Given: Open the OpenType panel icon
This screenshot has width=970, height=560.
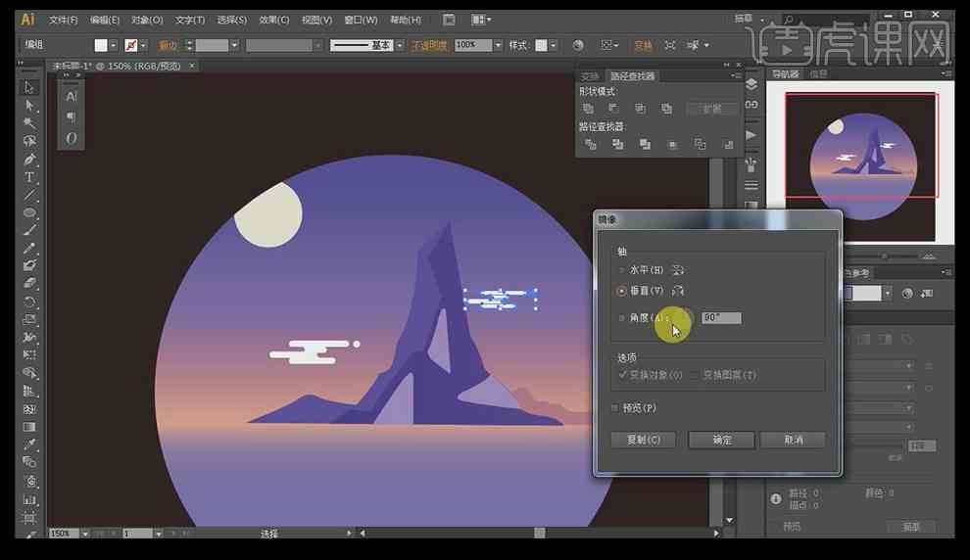Looking at the screenshot, I should click(72, 138).
